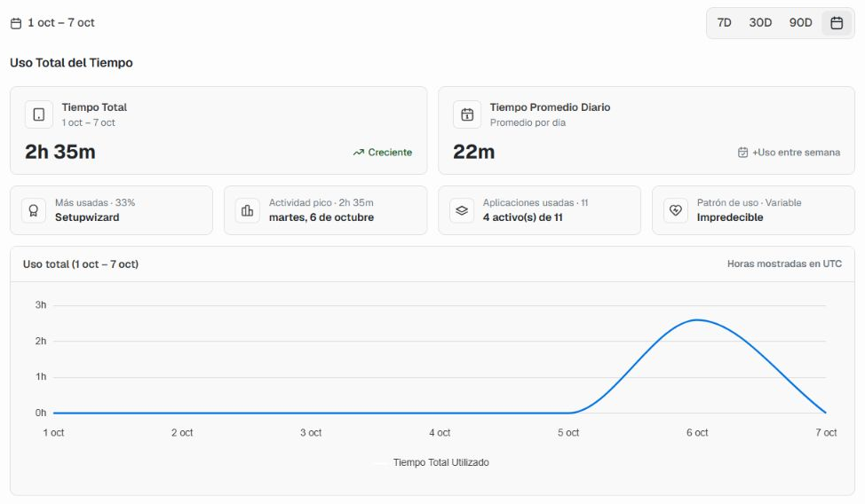865x504 pixels.
Task: Choose the 90D range option
Action: point(800,22)
